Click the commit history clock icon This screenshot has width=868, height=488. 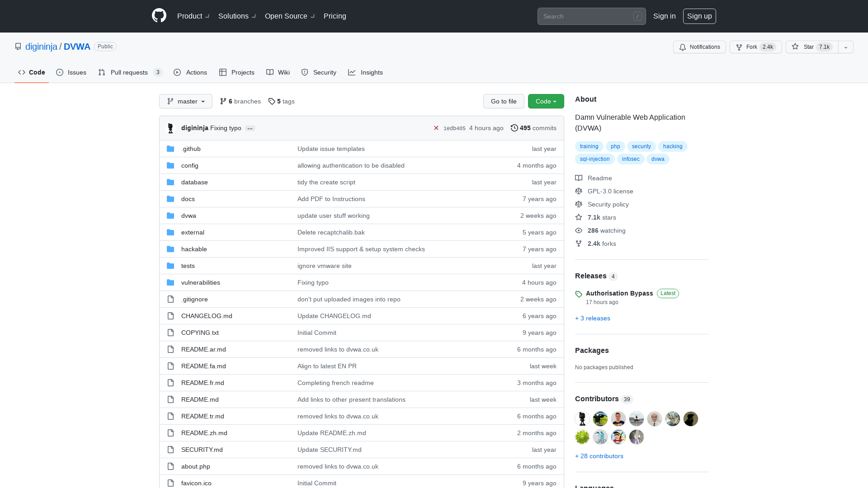[514, 128]
